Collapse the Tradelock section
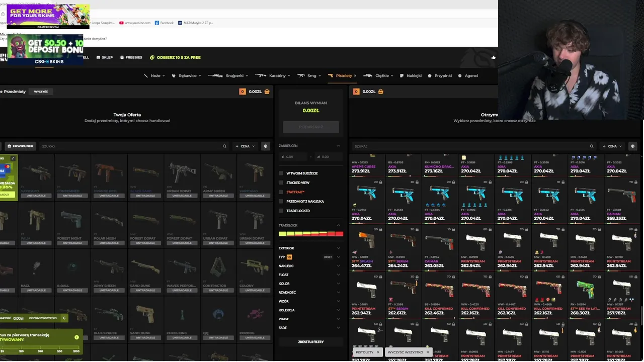644x362 pixels. click(338, 225)
